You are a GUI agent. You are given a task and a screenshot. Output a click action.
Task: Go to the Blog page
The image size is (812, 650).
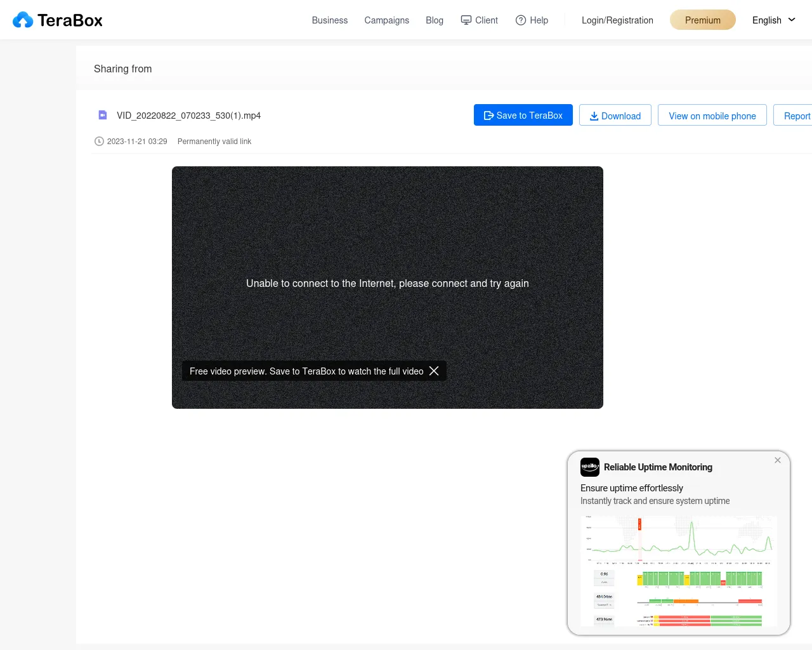pyautogui.click(x=435, y=20)
